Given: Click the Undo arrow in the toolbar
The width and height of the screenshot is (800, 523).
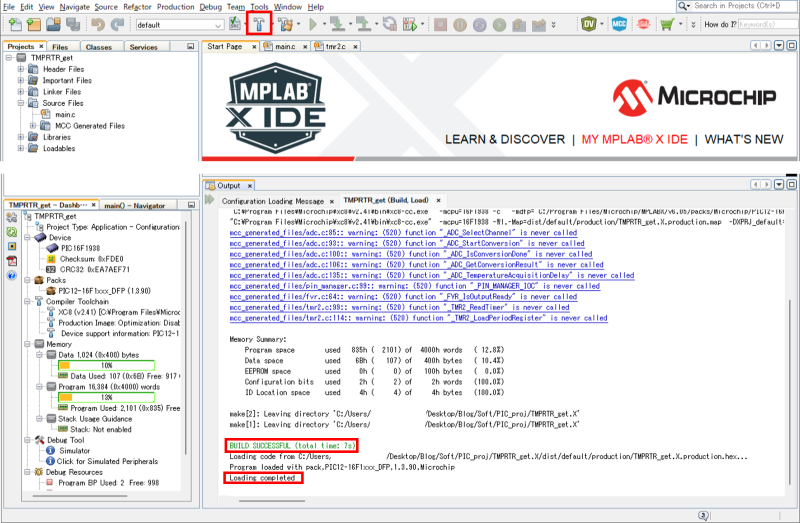Looking at the screenshot, I should (96, 23).
